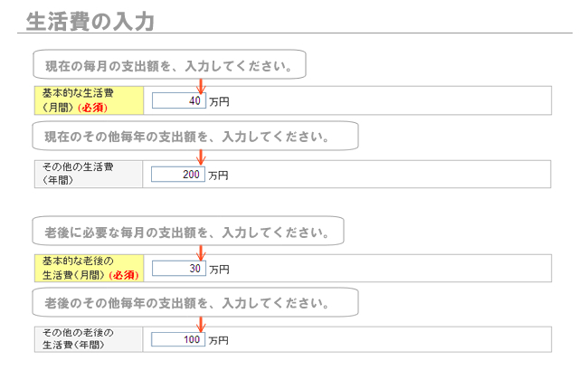Viewport: 588px width, 389px height.
Task: Click the 現在の毎月の支出額 instruction bubble
Action: (169, 64)
